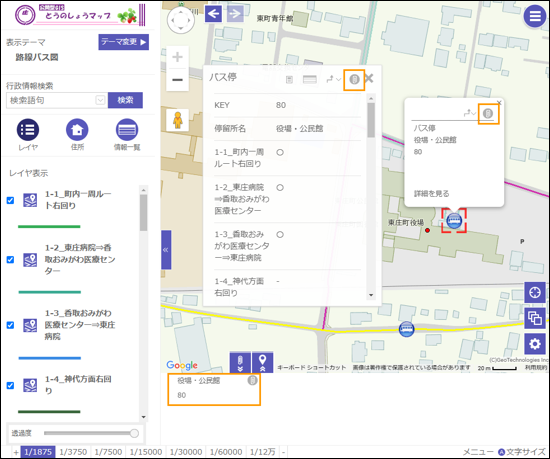Select the 1/15000 scale tab
This screenshot has width=550, height=459.
click(146, 452)
